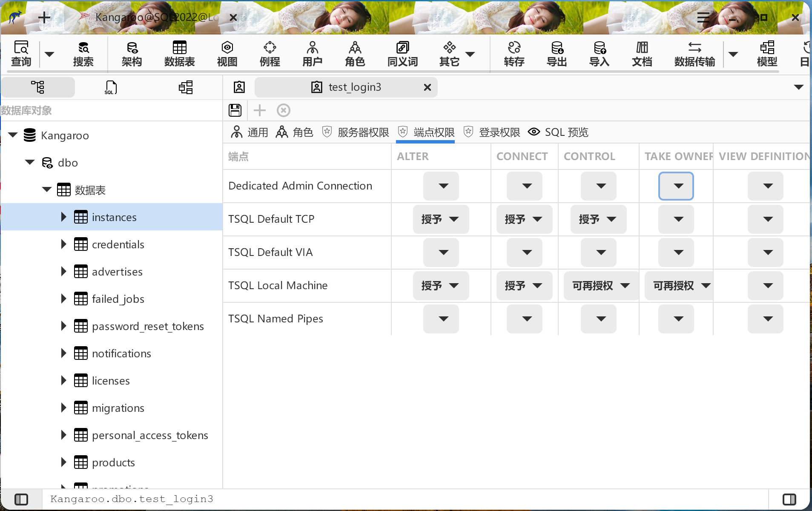Open the 文档 documentation tool
812x511 pixels.
[x=642, y=54]
